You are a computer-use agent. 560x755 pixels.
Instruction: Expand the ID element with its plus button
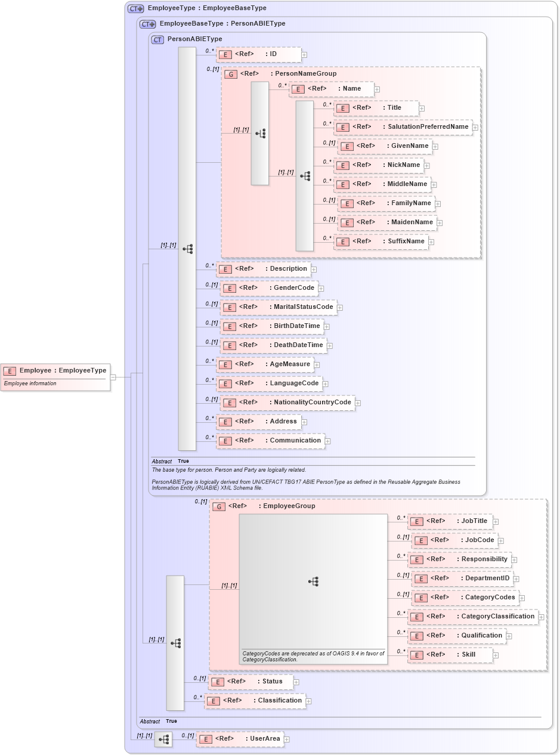pos(304,54)
